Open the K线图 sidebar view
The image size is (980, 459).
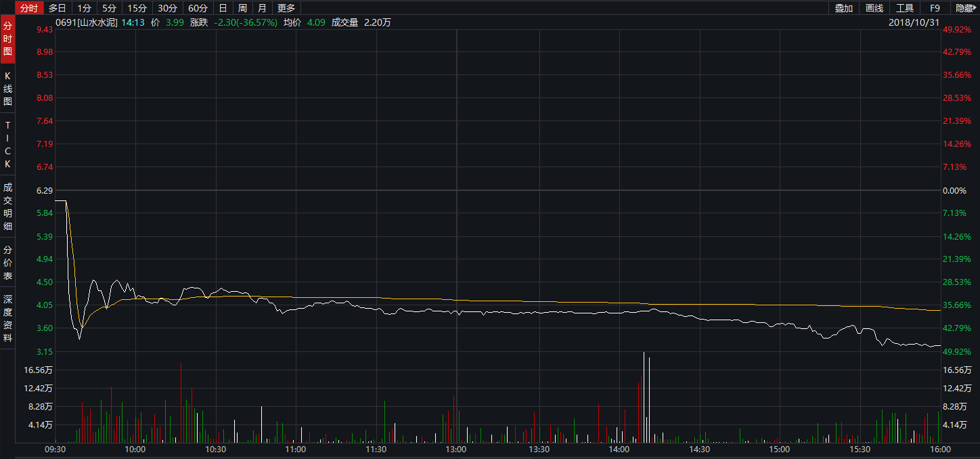coord(7,89)
